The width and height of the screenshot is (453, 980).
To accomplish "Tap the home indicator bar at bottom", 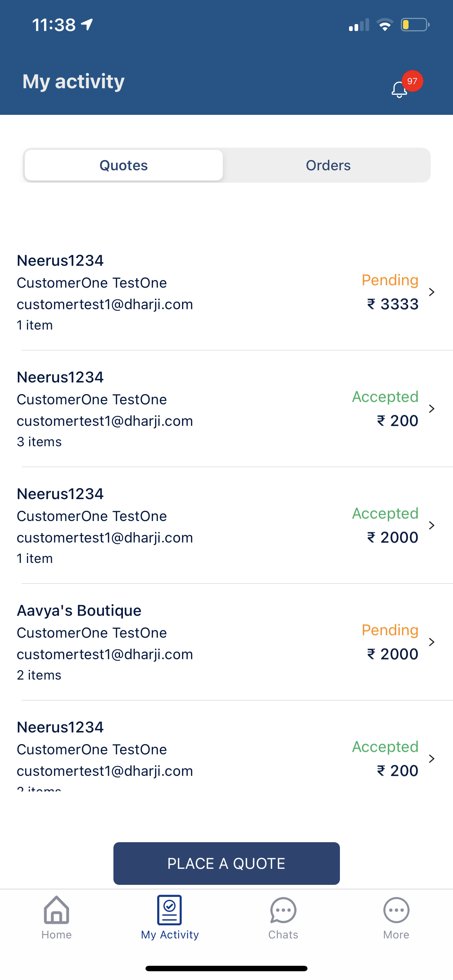I will coord(226,968).
